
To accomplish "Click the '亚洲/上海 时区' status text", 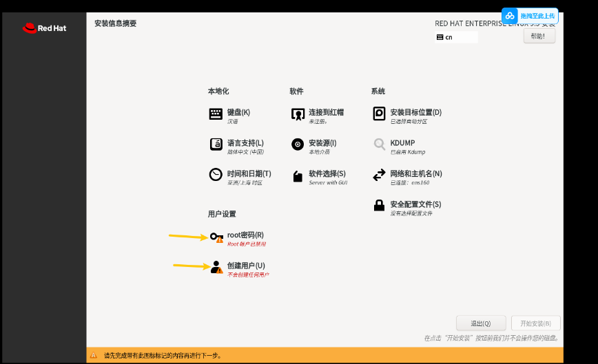I will (x=245, y=183).
